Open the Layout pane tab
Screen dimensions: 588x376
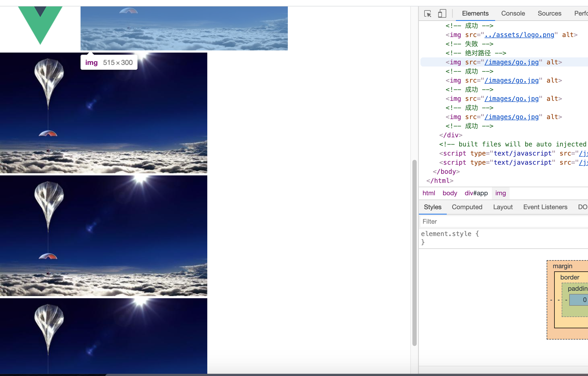click(x=503, y=207)
